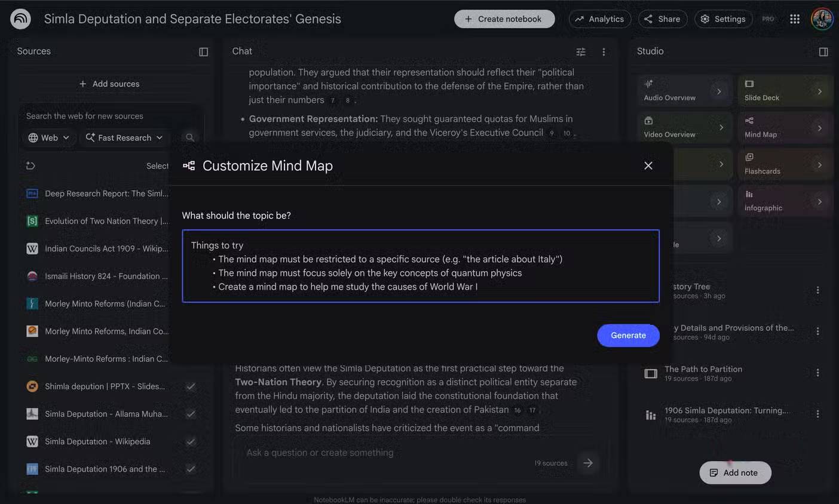Open more options for Details and Provisions item
839x504 pixels.
818,331
